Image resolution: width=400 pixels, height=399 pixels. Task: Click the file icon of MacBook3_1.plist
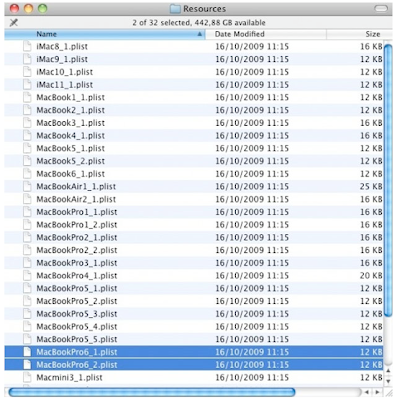27,123
